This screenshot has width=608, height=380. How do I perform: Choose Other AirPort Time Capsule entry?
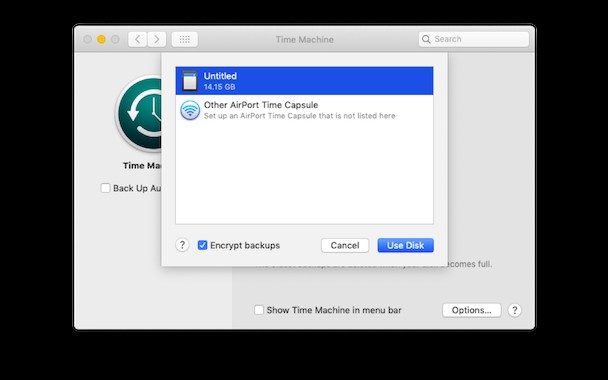(304, 110)
